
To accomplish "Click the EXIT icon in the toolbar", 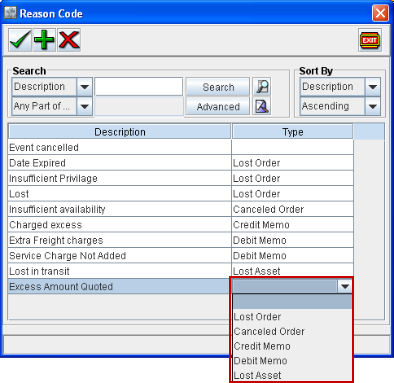I will coord(370,40).
